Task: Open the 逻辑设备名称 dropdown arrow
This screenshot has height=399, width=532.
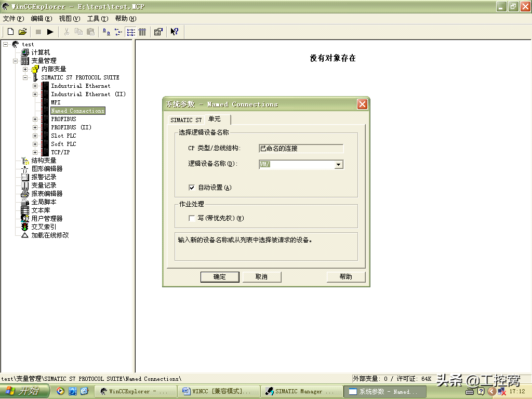Action: tap(338, 165)
